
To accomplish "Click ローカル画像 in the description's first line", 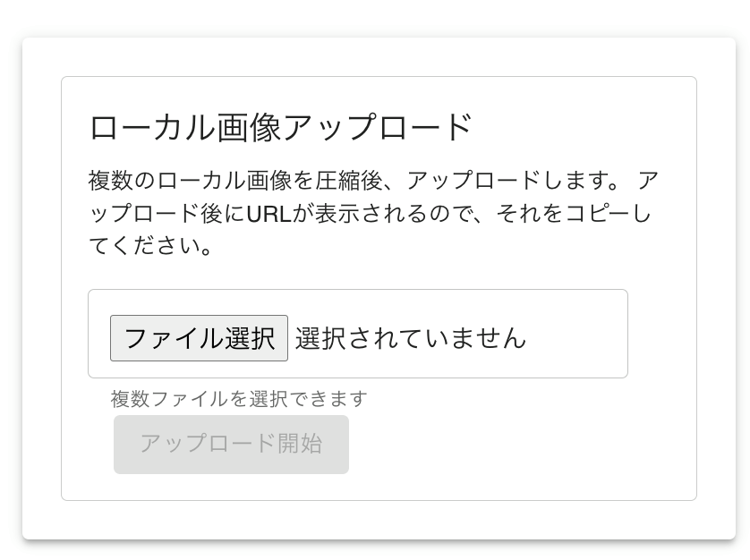I will [x=222, y=182].
